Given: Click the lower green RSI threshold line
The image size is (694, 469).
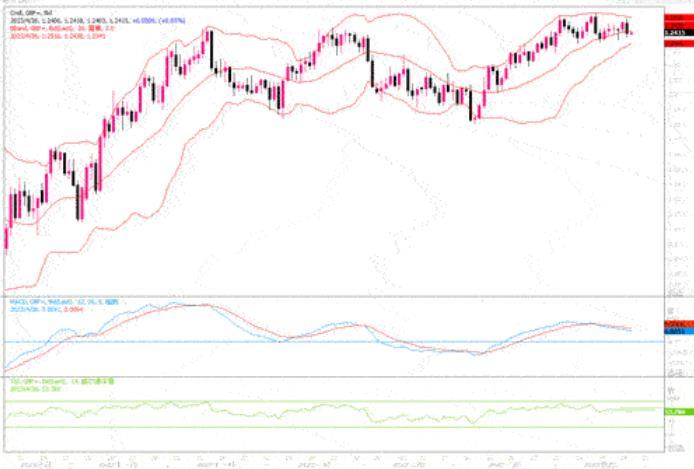Looking at the screenshot, I should point(300,427).
